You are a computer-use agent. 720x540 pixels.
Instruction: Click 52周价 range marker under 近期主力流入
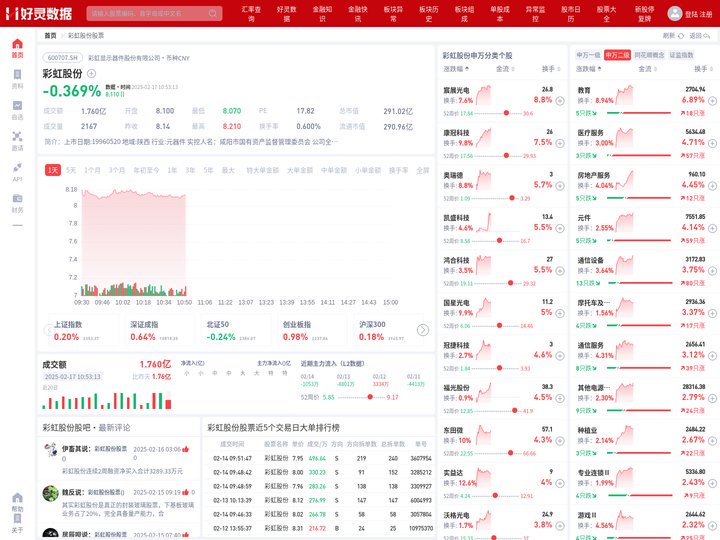point(370,397)
